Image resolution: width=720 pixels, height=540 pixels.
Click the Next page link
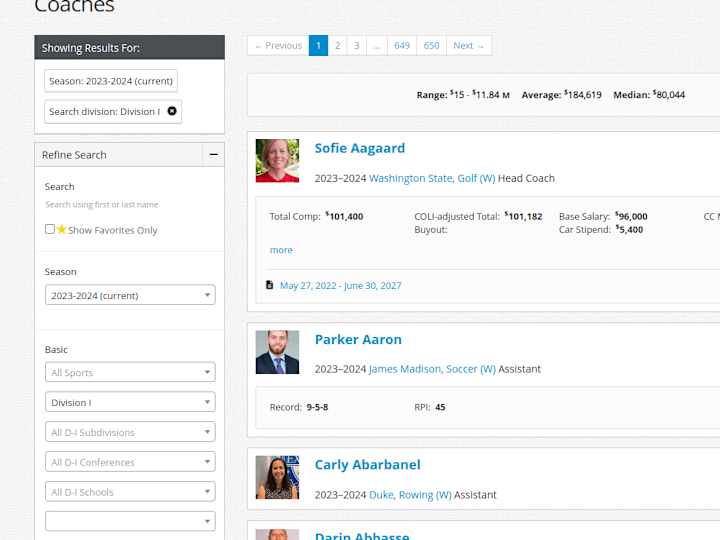pyautogui.click(x=468, y=45)
